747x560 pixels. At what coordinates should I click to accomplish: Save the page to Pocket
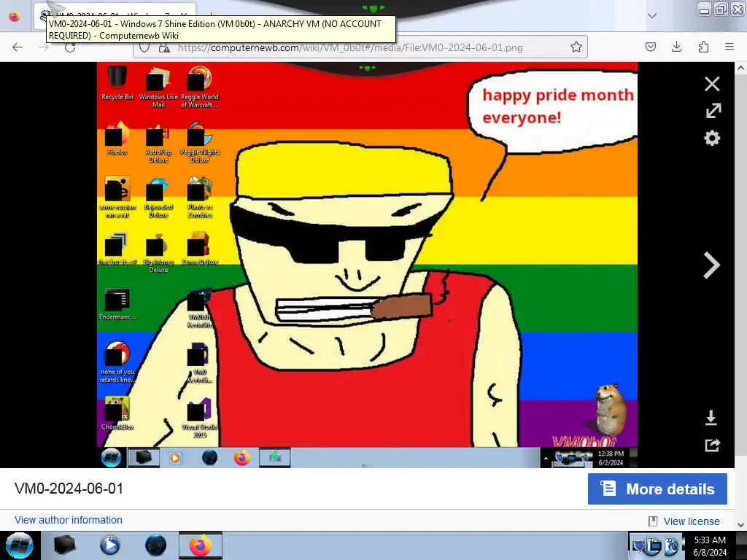pos(650,47)
